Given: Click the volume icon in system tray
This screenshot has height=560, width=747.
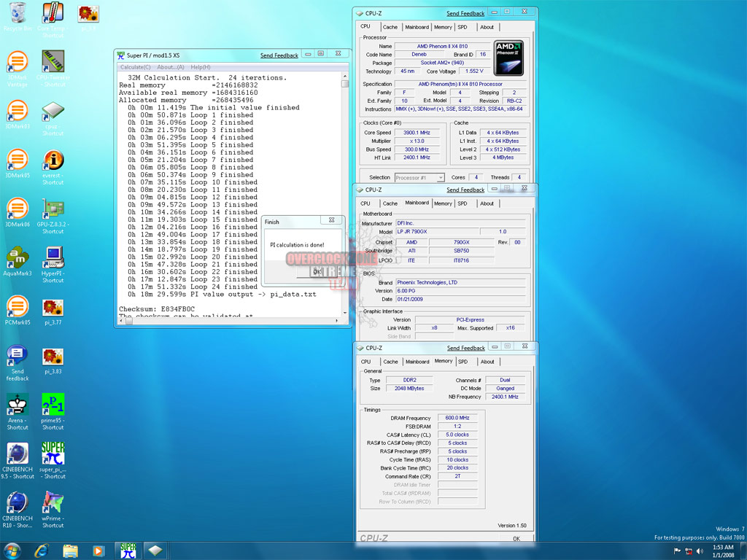Looking at the screenshot, I should [x=700, y=551].
